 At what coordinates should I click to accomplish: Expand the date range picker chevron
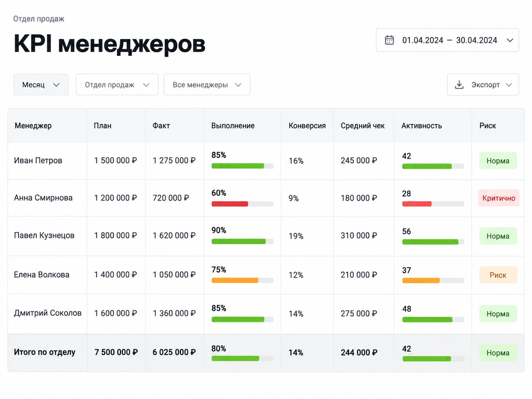pyautogui.click(x=510, y=40)
